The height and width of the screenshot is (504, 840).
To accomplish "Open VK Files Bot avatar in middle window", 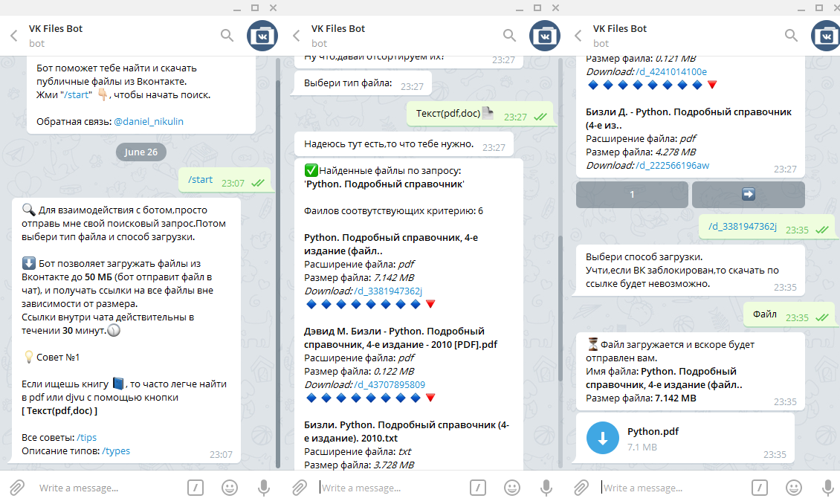I will point(544,36).
